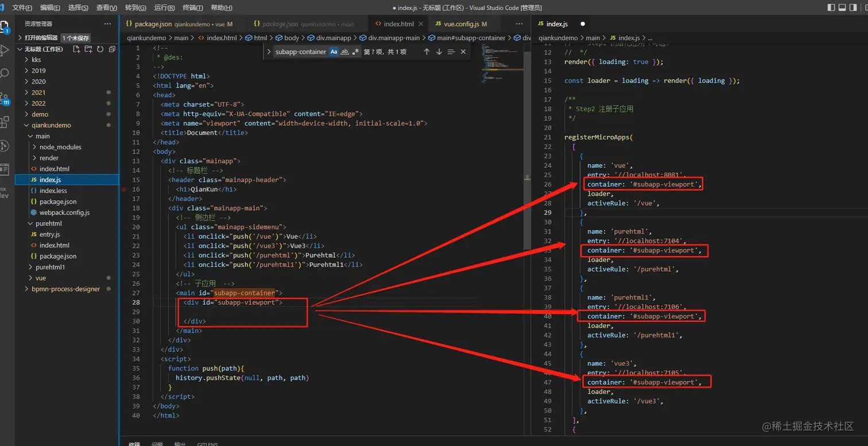Open the 帮助(H) menu

[x=222, y=7]
